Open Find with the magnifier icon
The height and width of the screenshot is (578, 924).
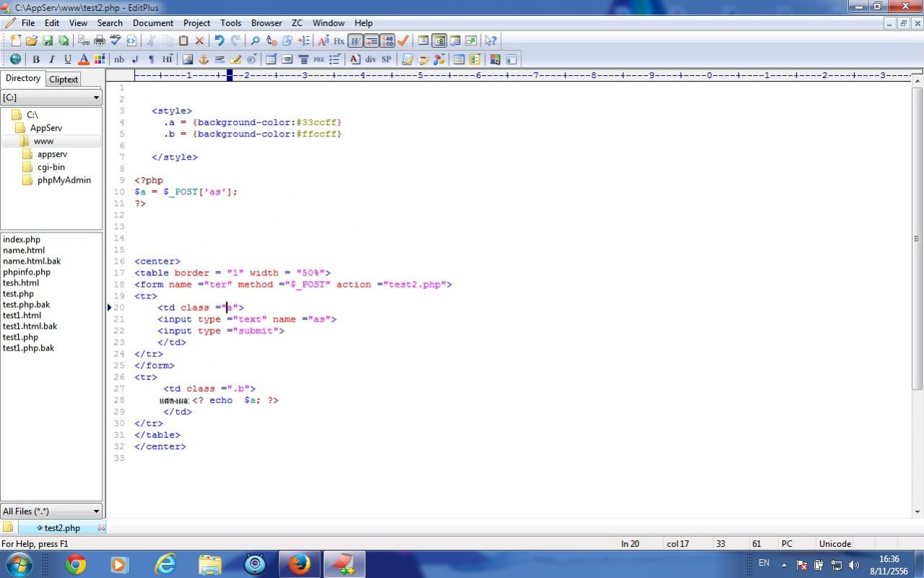(x=255, y=40)
